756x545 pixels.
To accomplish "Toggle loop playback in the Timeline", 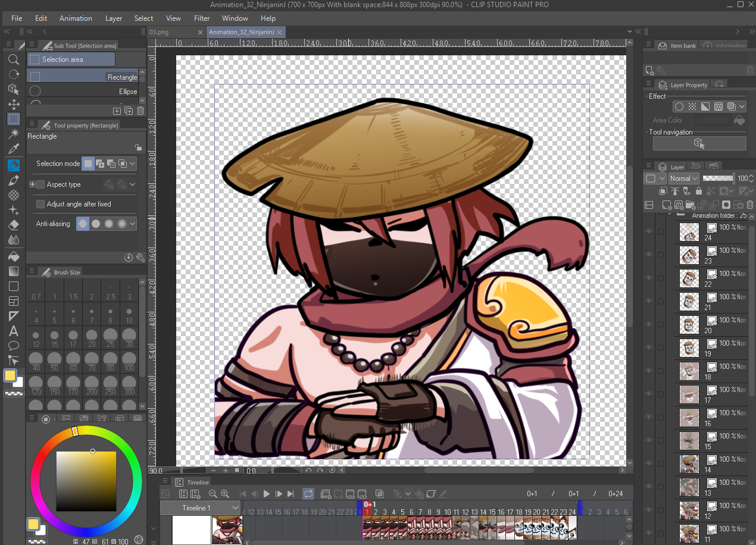I will pyautogui.click(x=308, y=494).
